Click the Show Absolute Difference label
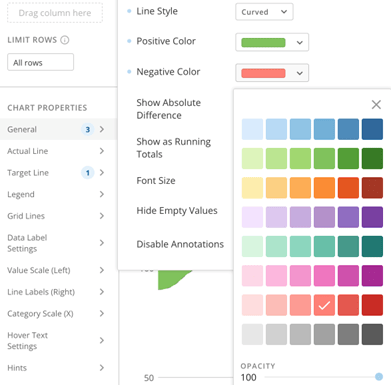 tap(169, 109)
